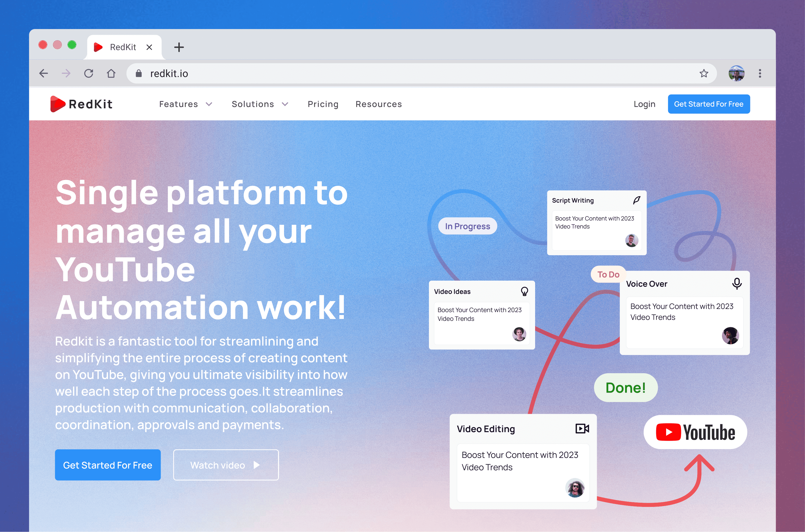Screen dimensions: 805x532
Task: Click the Login link
Action: tap(644, 104)
